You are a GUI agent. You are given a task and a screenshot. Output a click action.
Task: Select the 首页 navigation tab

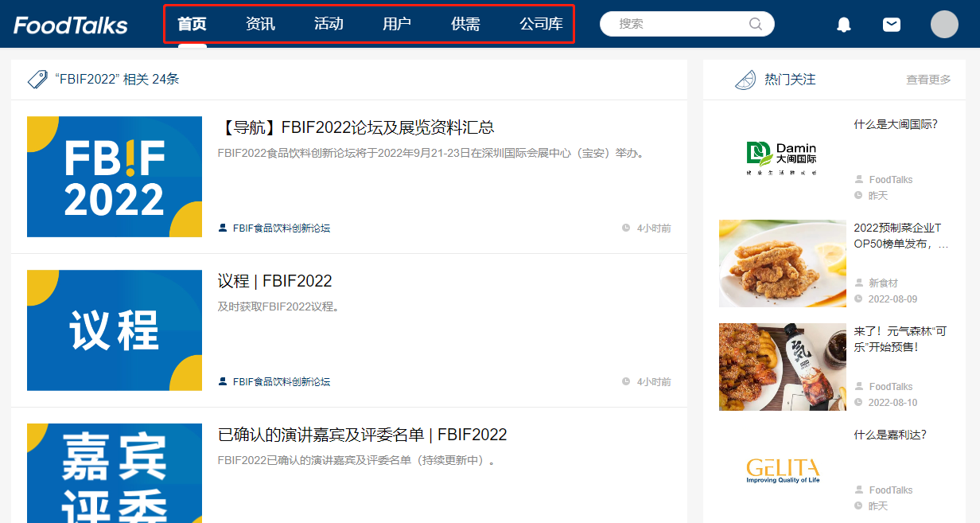point(192,24)
